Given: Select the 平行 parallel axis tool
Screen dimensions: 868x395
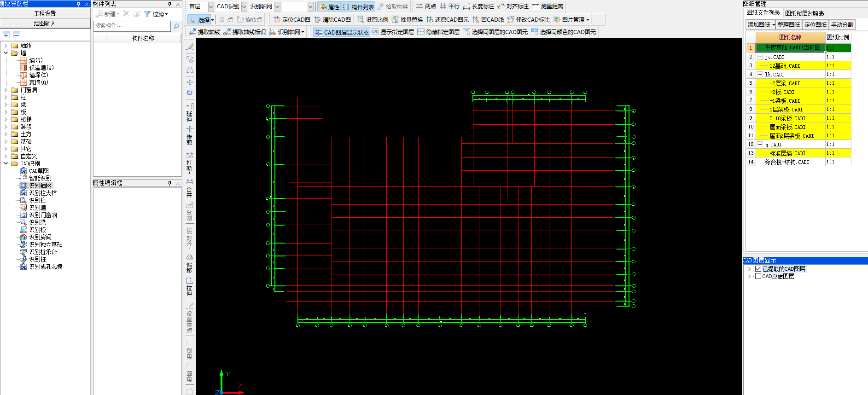Looking at the screenshot, I should pyautogui.click(x=449, y=6).
